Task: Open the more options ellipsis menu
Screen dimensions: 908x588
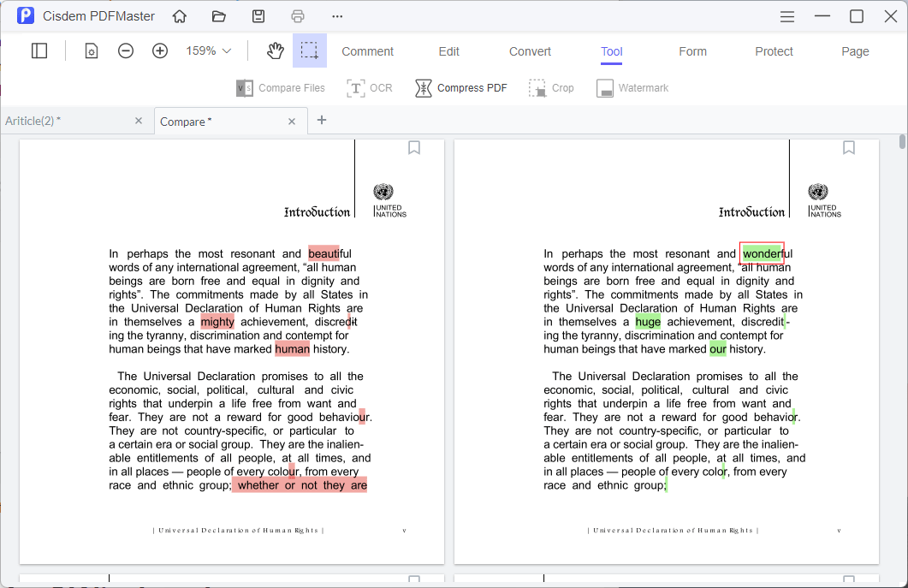Action: pos(337,16)
